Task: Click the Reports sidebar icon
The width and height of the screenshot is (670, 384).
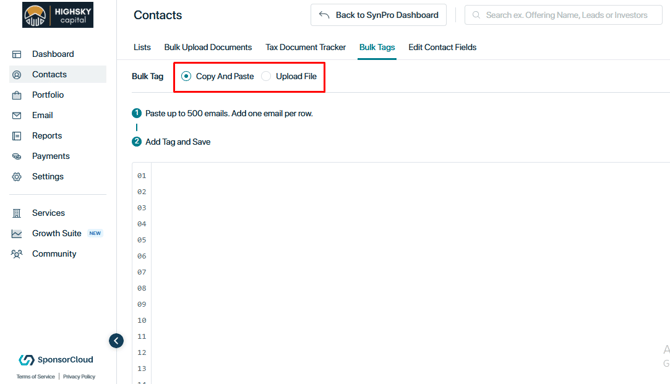Action: [17, 136]
